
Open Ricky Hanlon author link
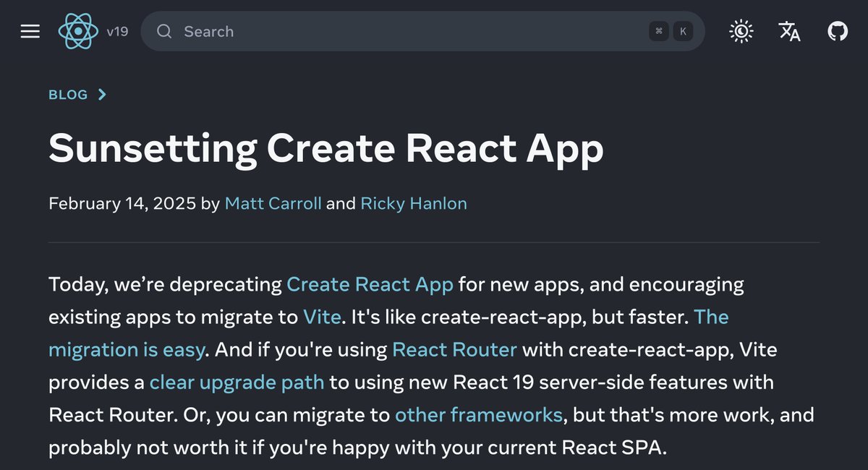(414, 203)
